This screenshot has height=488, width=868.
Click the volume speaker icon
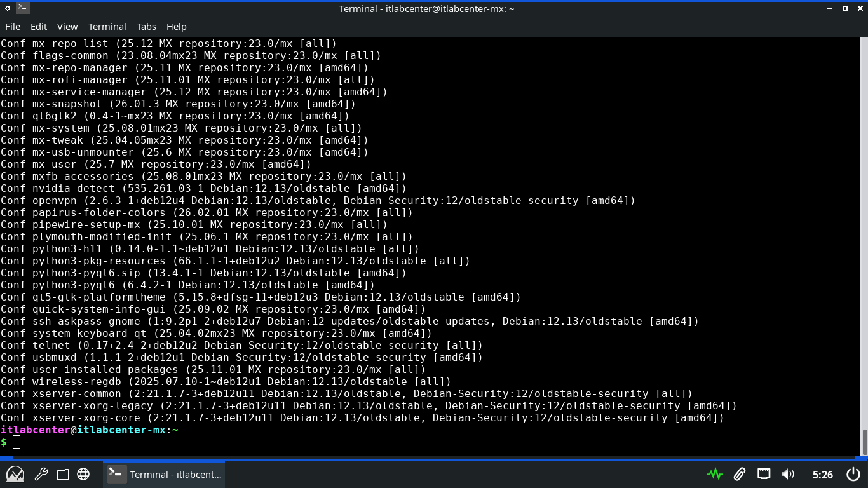[788, 474]
